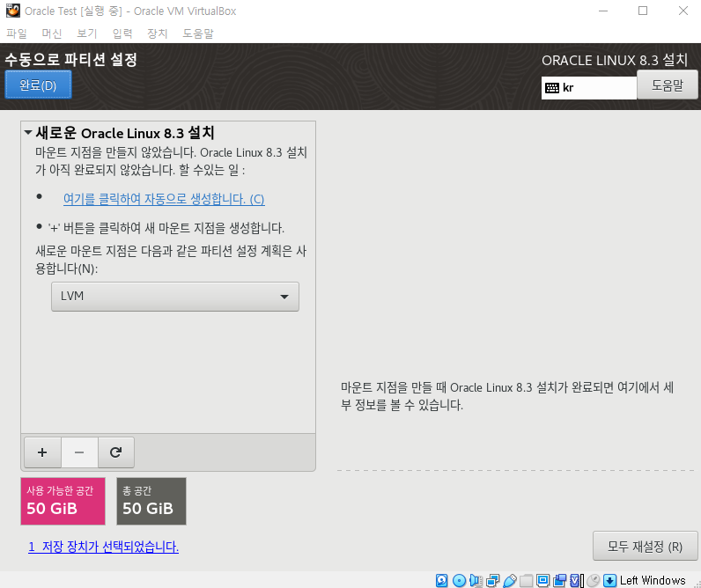
Task: Click the recording status icon
Action: click(559, 580)
